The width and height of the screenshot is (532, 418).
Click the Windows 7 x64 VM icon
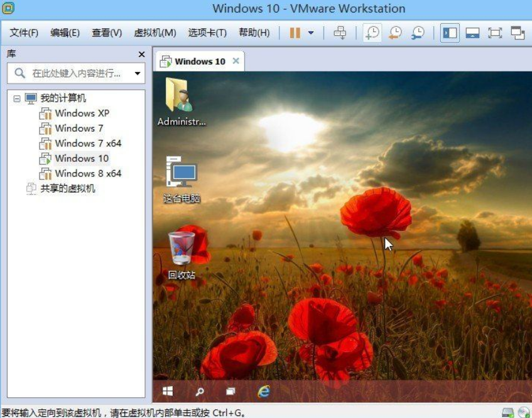(x=45, y=144)
